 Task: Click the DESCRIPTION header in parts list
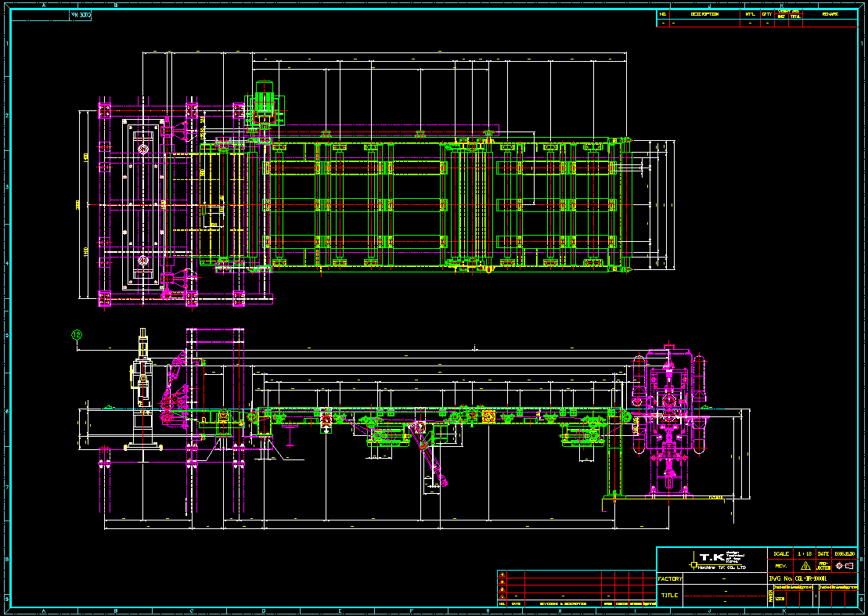coord(704,14)
